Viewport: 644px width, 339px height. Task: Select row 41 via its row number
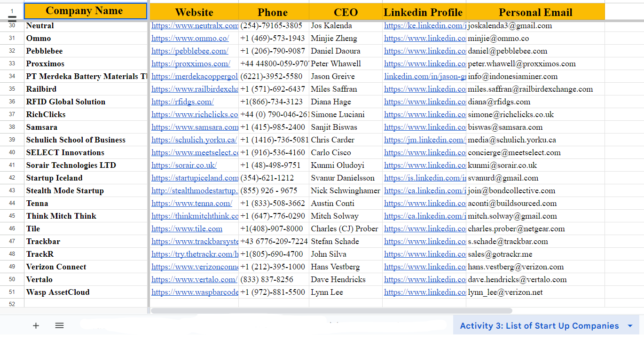pyautogui.click(x=12, y=166)
